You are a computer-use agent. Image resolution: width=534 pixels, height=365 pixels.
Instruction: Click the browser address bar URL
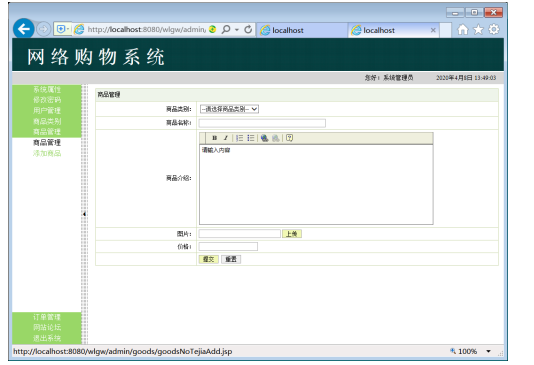pos(146,30)
